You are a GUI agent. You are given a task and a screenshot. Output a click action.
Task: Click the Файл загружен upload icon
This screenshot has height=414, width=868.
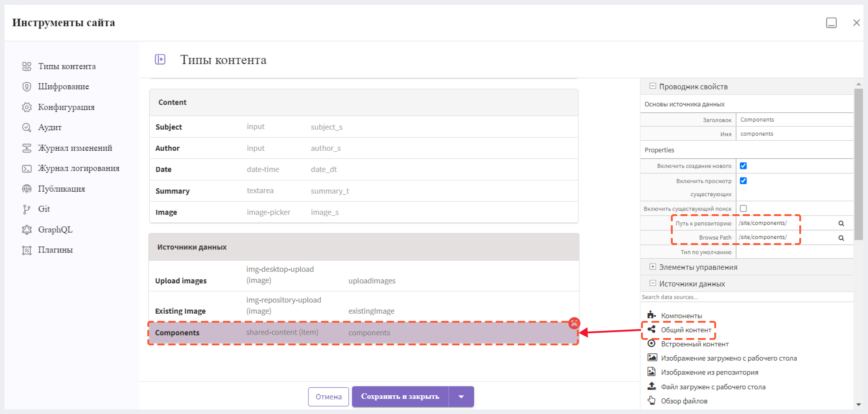click(652, 386)
